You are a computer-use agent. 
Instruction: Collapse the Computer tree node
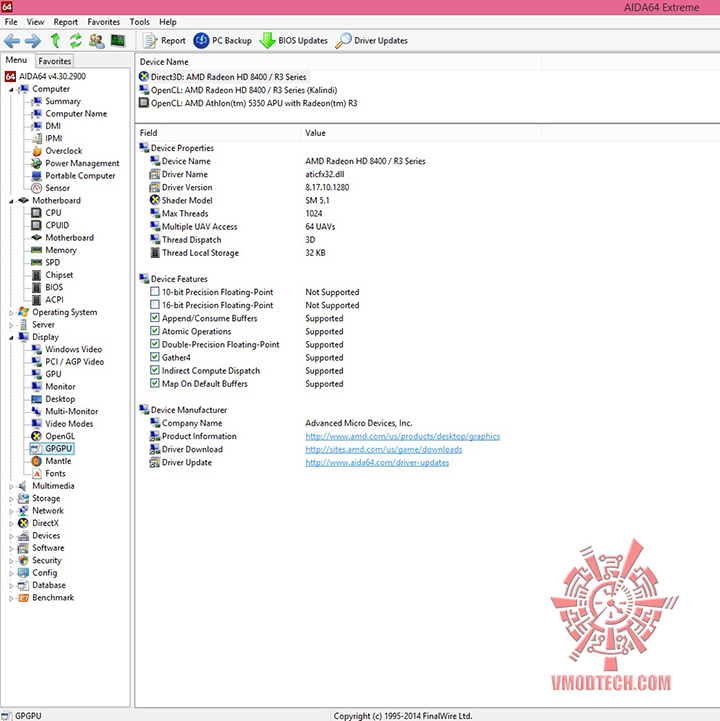[11, 90]
